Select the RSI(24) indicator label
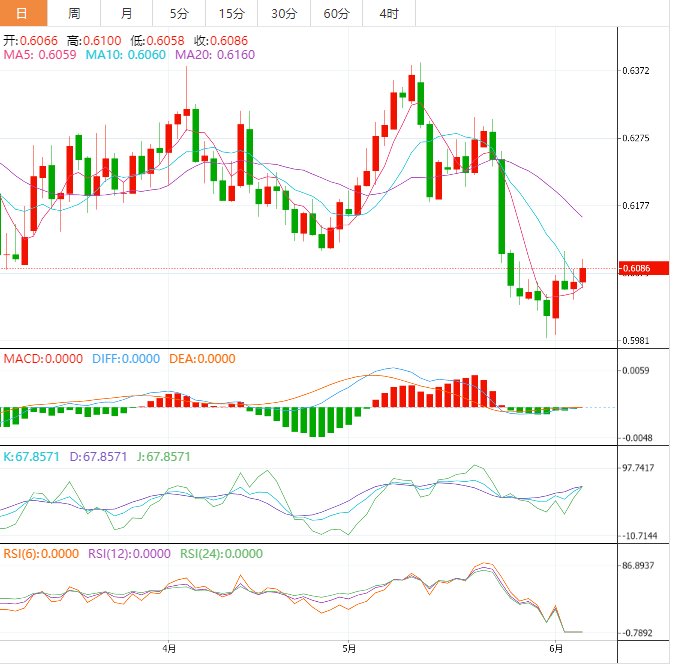The height and width of the screenshot is (666, 674). 220,553
